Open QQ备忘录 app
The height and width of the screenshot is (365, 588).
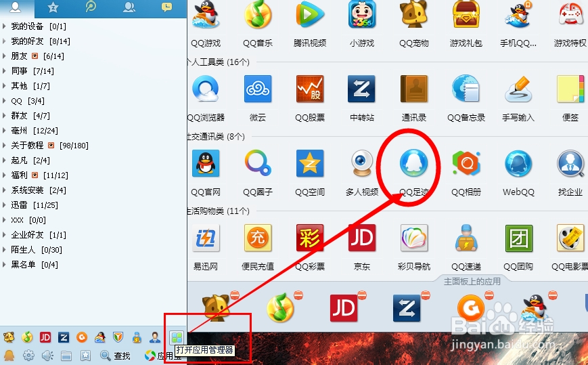[466, 89]
